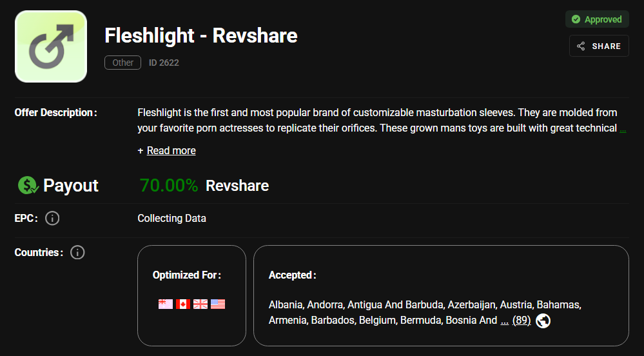Click the Offer Description: label
Image resolution: width=644 pixels, height=356 pixels.
pyautogui.click(x=56, y=113)
